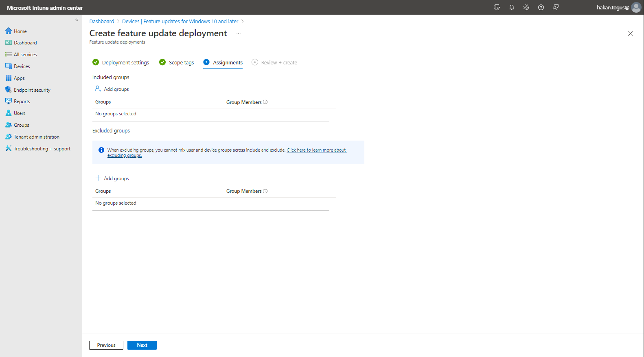Viewport: 644px width, 357px height.
Task: Click the info icon in exclusion notice
Action: [101, 150]
